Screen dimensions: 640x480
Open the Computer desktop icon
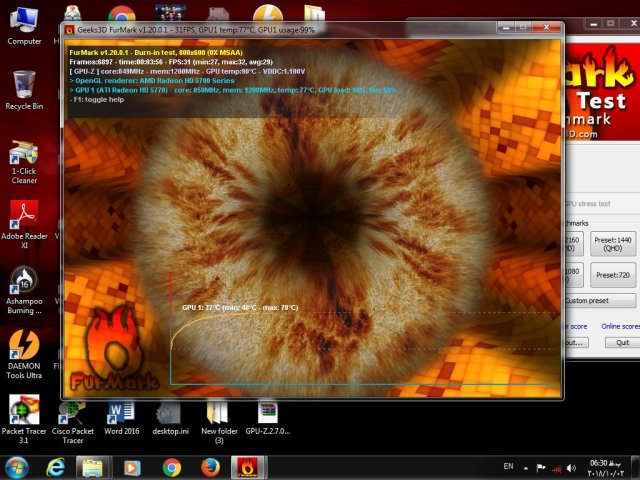(x=24, y=20)
